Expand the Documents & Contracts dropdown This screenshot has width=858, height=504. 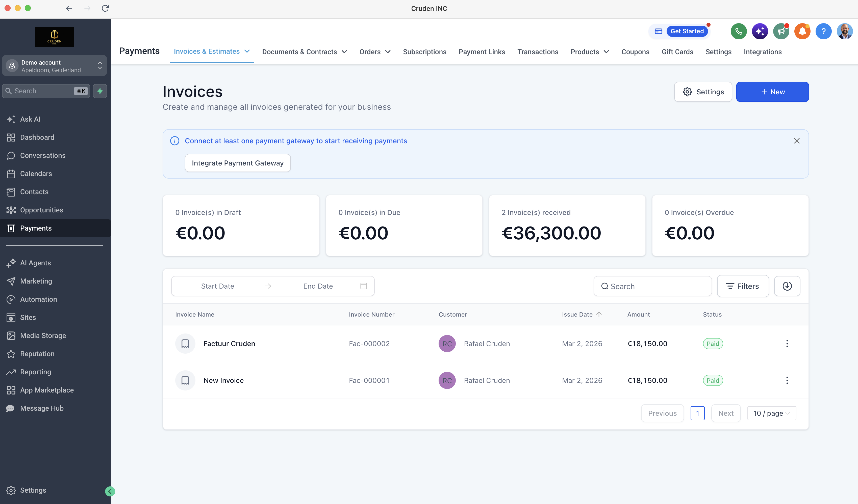pyautogui.click(x=344, y=52)
